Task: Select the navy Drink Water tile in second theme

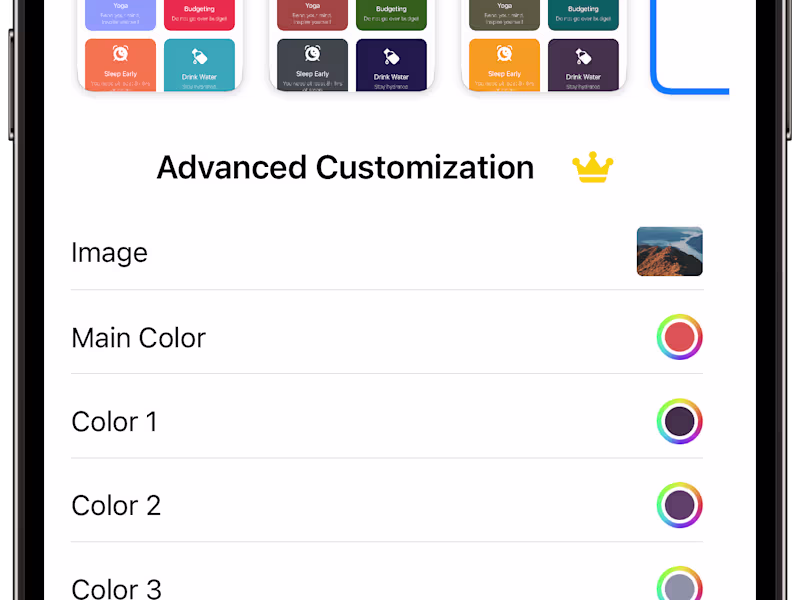Action: point(391,65)
